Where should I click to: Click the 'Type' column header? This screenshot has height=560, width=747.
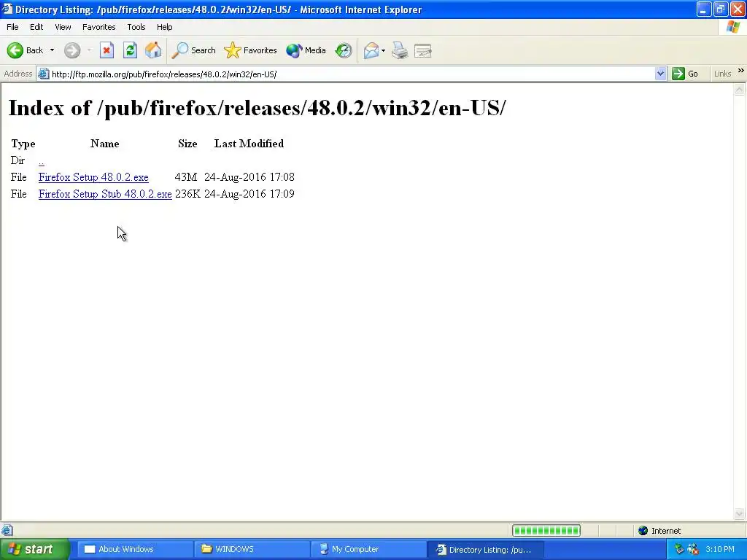click(23, 144)
